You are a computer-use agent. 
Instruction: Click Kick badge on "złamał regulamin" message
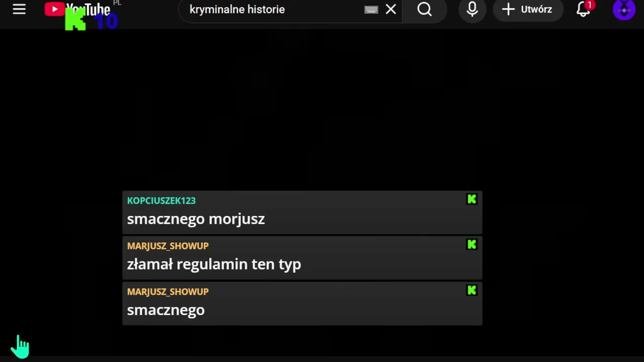(x=471, y=245)
